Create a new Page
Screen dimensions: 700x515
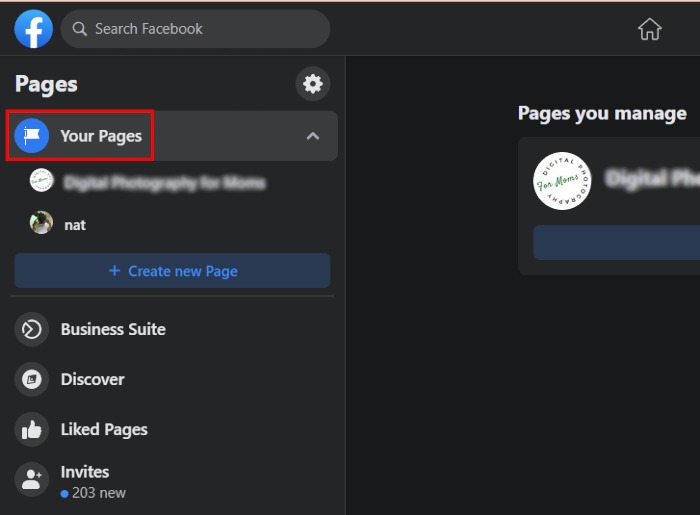[x=172, y=271]
